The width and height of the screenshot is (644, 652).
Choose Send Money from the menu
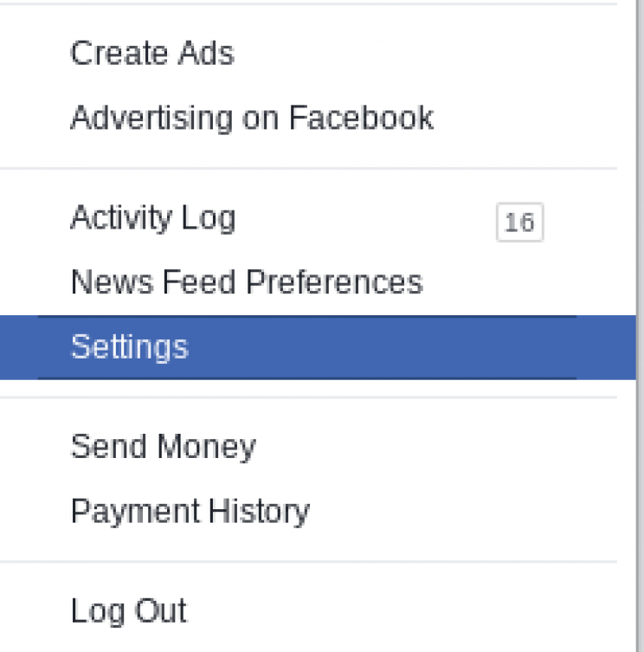164,447
